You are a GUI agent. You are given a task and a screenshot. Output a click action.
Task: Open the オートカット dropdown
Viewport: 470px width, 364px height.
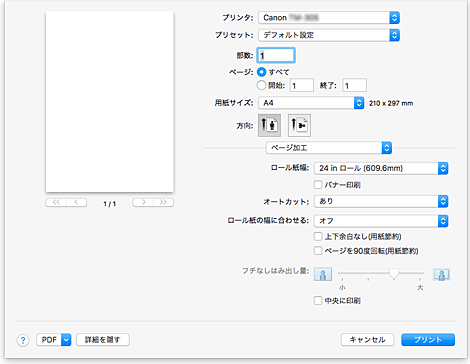(x=381, y=201)
